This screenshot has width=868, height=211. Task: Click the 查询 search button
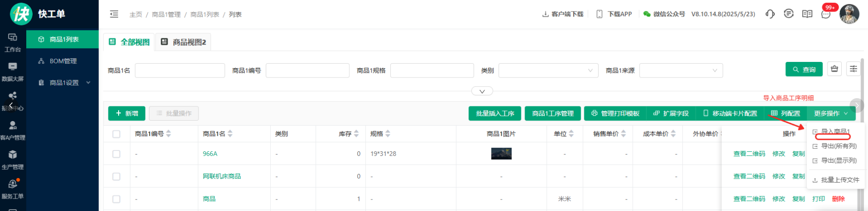[804, 69]
